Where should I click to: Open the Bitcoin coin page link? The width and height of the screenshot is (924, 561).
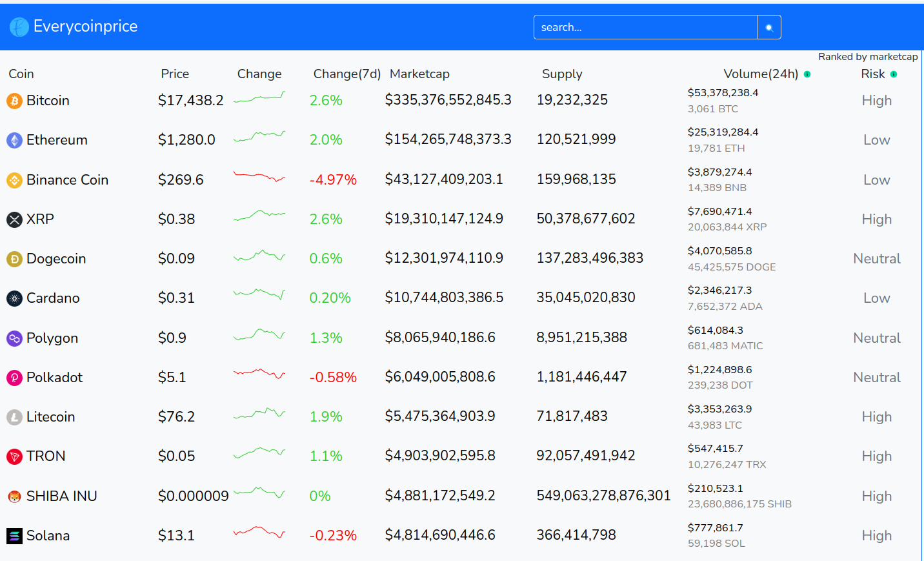[48, 101]
